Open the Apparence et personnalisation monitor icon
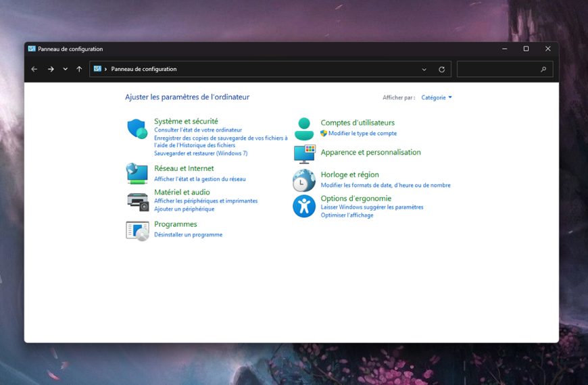The height and width of the screenshot is (385, 588). click(x=305, y=154)
